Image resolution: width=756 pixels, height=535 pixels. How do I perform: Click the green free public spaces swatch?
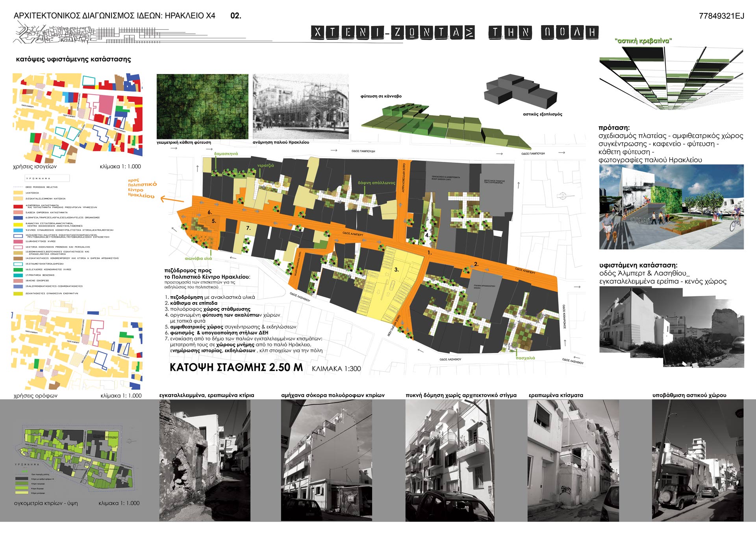(18, 269)
